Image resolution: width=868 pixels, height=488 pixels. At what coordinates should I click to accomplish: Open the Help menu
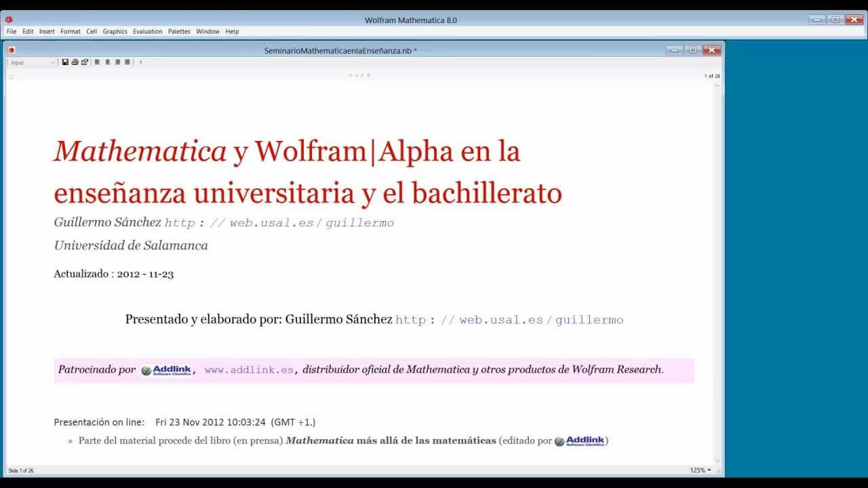pyautogui.click(x=232, y=31)
